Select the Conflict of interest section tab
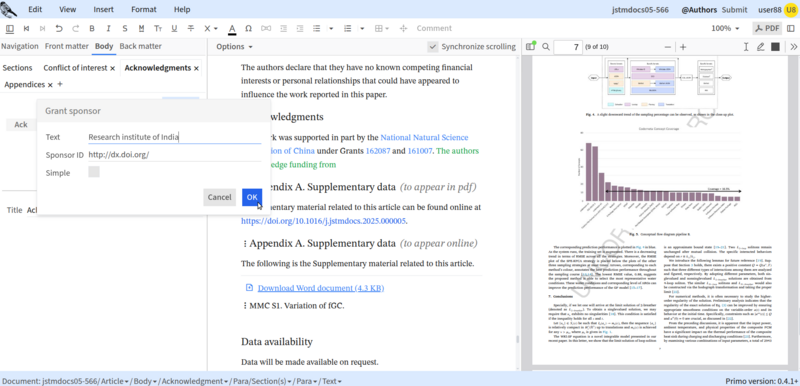This screenshot has width=800, height=386. 75,68
